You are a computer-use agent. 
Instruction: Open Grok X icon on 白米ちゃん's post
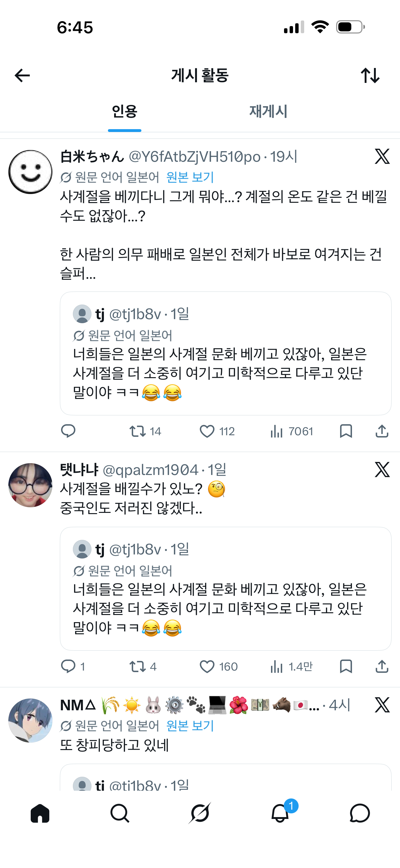[382, 157]
